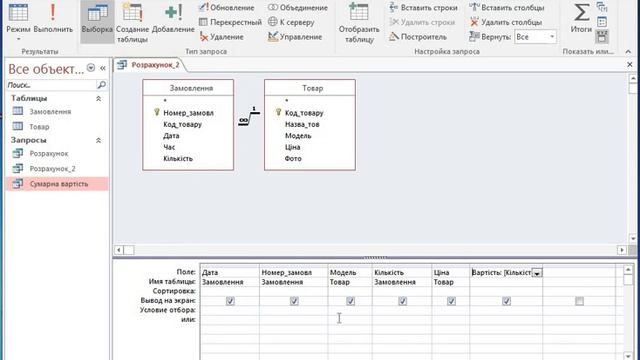The height and width of the screenshot is (360, 640).
Task: Open Вартість field dropdown arrow
Action: [537, 273]
